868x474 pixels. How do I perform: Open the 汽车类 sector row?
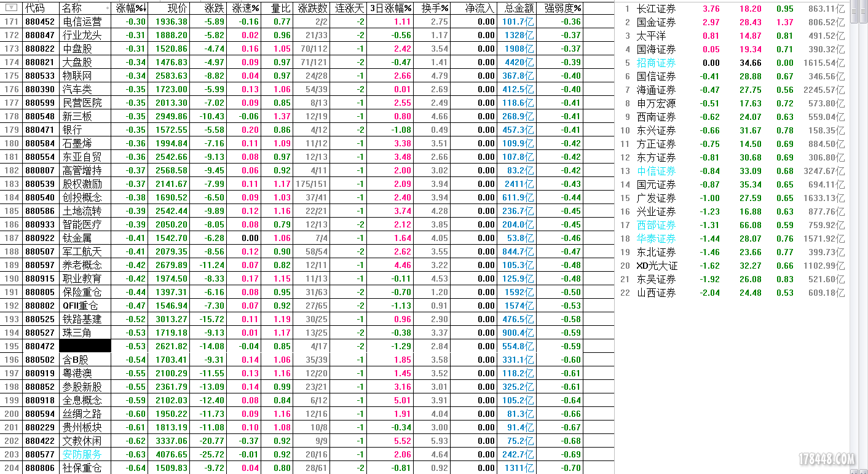307,89
